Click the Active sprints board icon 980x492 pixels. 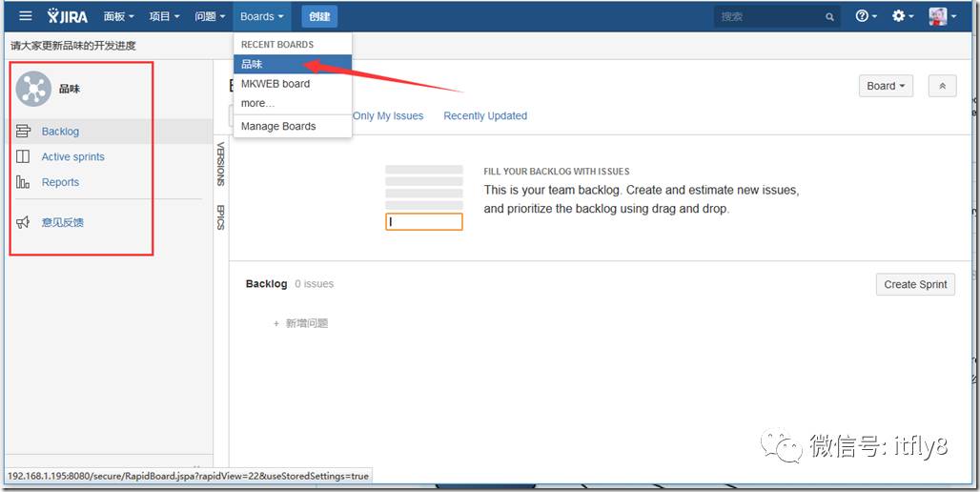tap(23, 156)
